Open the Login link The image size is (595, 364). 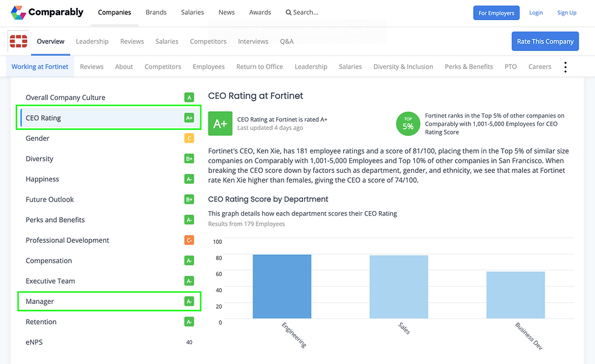(536, 13)
